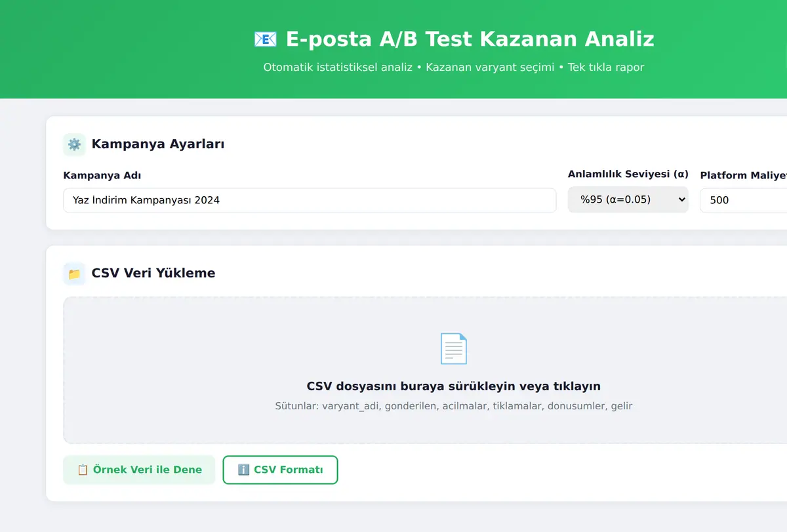Click the gear icon beside Kampanya Ayarları

(74, 144)
